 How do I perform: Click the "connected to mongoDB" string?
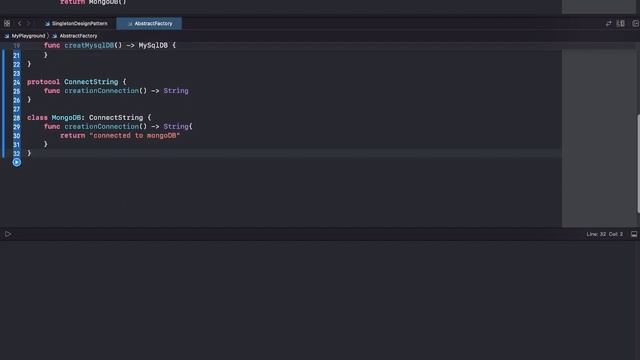coord(135,136)
